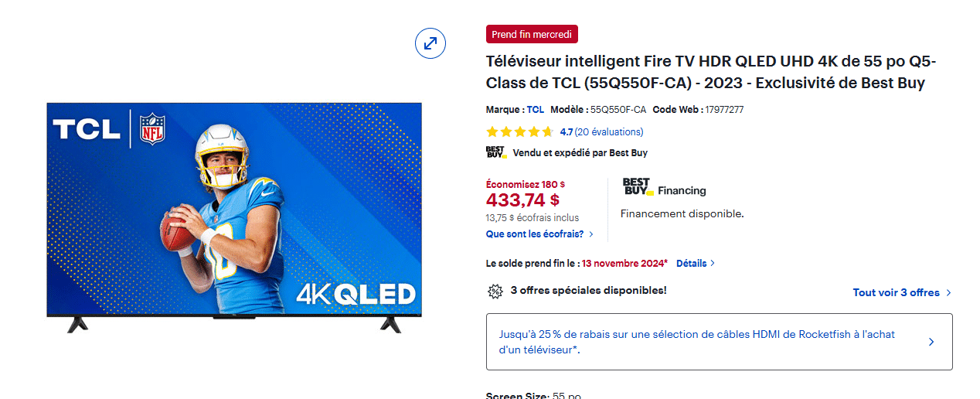Viewport: 980px width, 399px height.
Task: Open the Rocketfish HDMI cable discount offer text
Action: click(696, 342)
